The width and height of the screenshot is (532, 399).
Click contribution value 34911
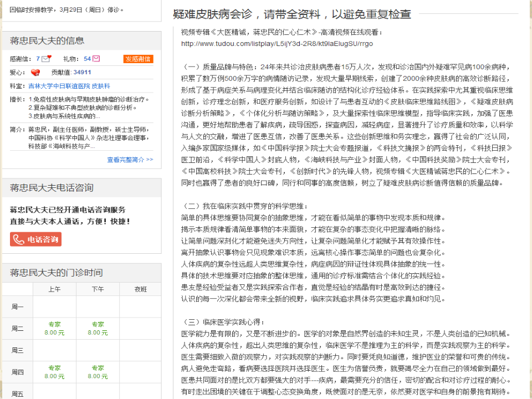(x=82, y=72)
